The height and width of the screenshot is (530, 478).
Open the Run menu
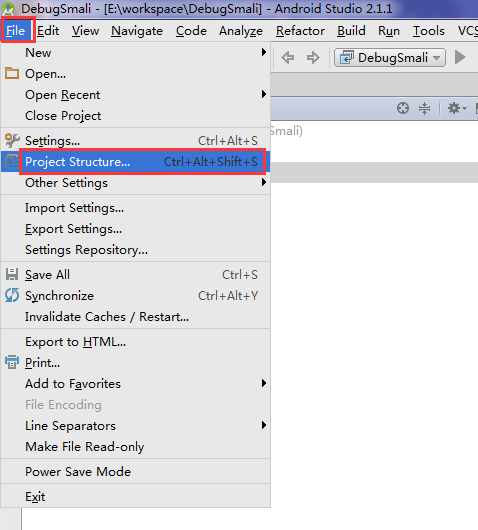pyautogui.click(x=389, y=31)
